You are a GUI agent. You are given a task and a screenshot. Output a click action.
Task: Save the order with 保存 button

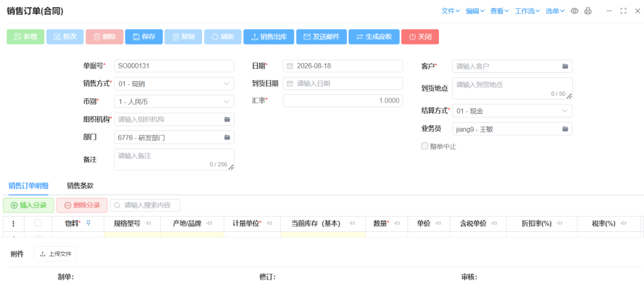click(144, 36)
